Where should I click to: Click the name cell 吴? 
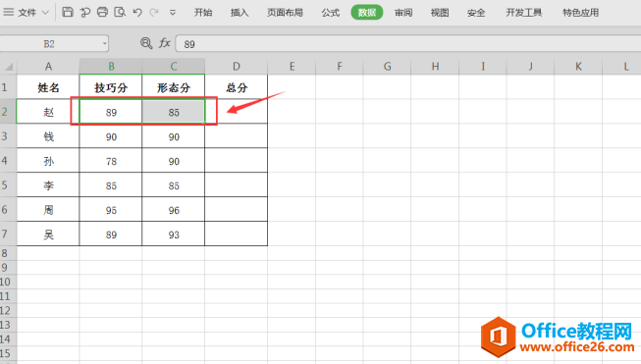[48, 234]
